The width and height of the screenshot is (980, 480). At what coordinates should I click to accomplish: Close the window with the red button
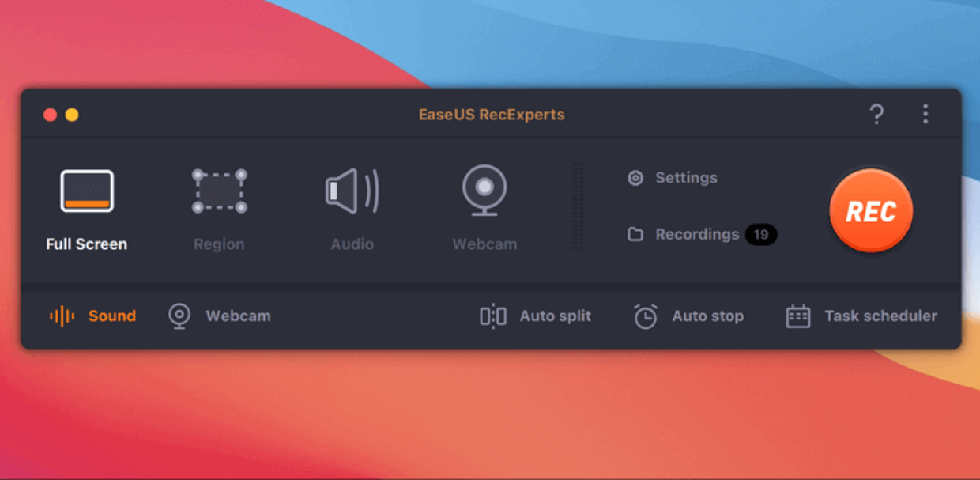[x=50, y=115]
